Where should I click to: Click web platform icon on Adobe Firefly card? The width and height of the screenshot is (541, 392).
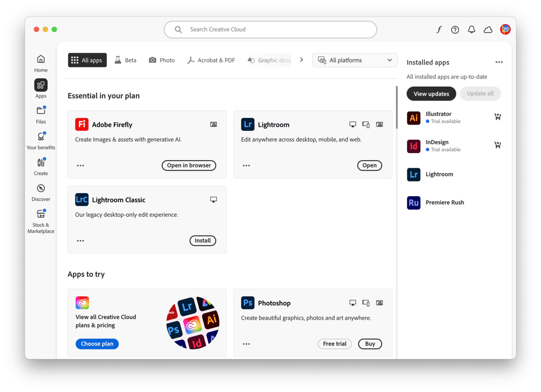pos(214,125)
